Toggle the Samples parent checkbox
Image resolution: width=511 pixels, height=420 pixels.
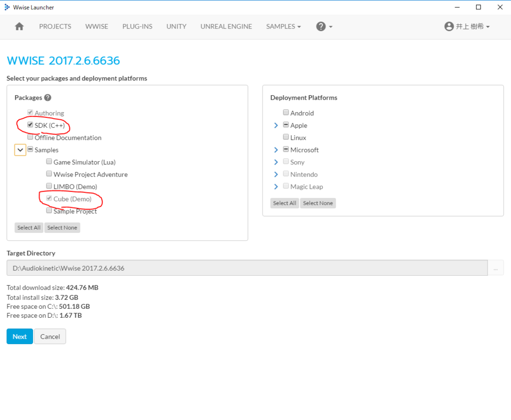coord(30,149)
